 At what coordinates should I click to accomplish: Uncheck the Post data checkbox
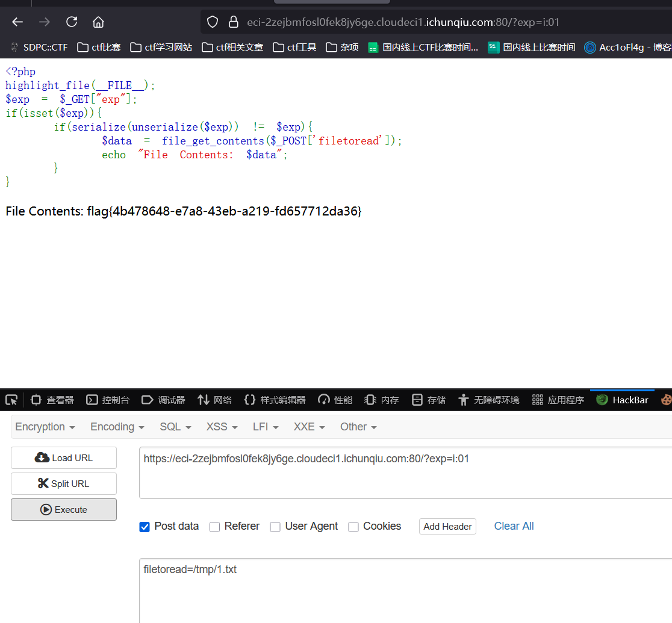pyautogui.click(x=145, y=527)
